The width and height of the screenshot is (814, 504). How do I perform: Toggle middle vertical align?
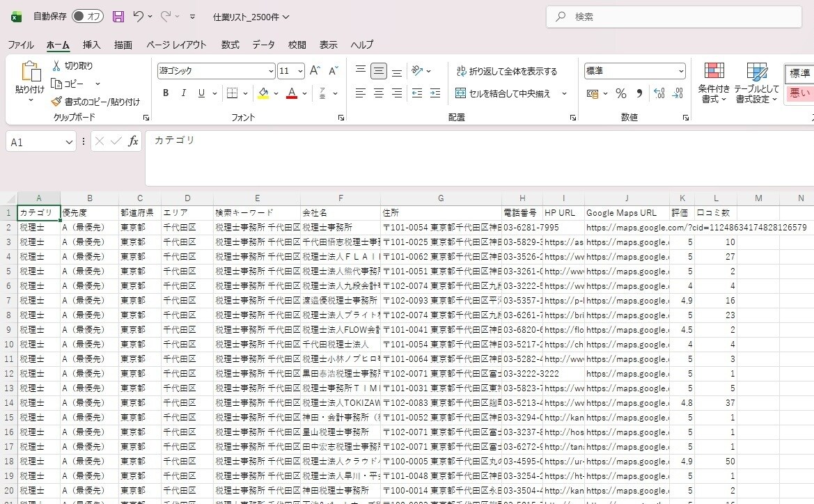pos(378,70)
